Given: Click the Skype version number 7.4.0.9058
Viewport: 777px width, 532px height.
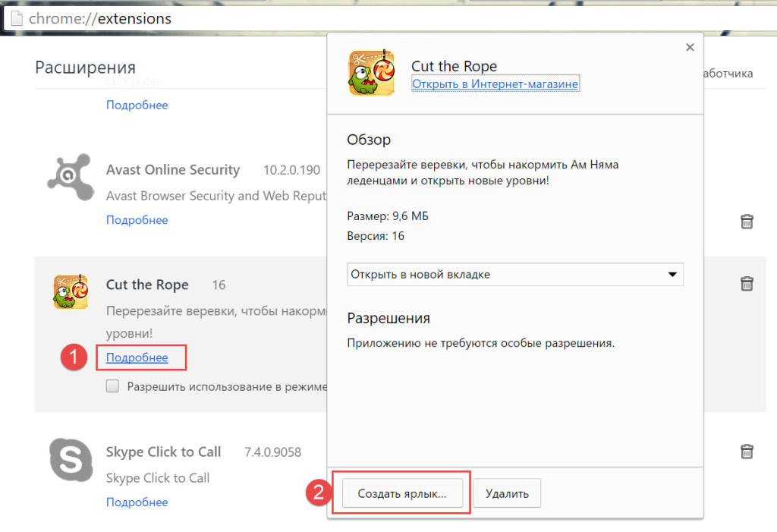Looking at the screenshot, I should (272, 452).
